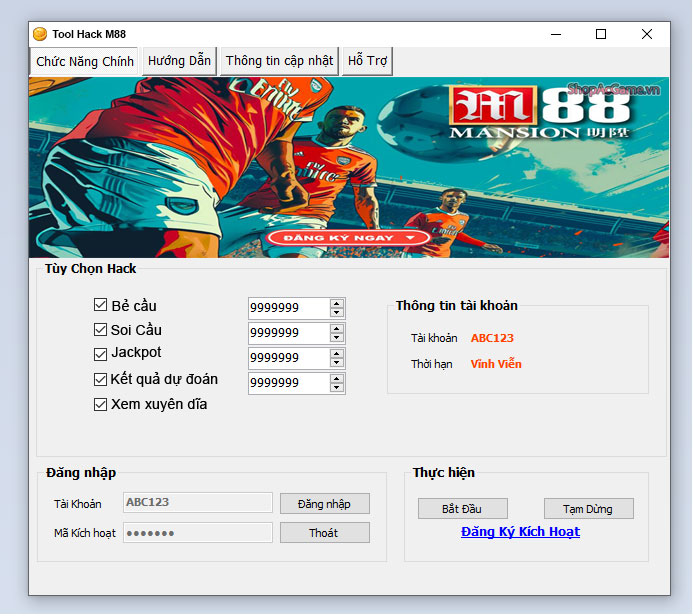Increase the Bẻ cầu spinner value
693x616 pixels.
[x=337, y=304]
